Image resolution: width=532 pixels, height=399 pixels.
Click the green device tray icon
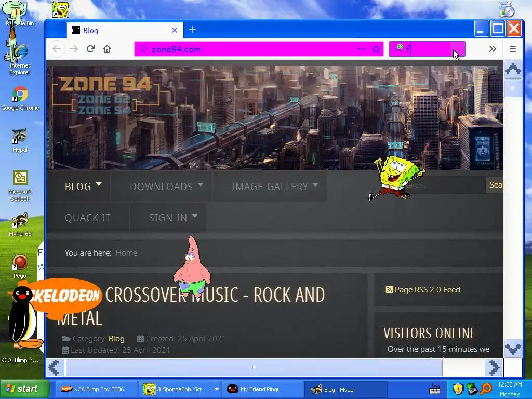pyautogui.click(x=472, y=389)
